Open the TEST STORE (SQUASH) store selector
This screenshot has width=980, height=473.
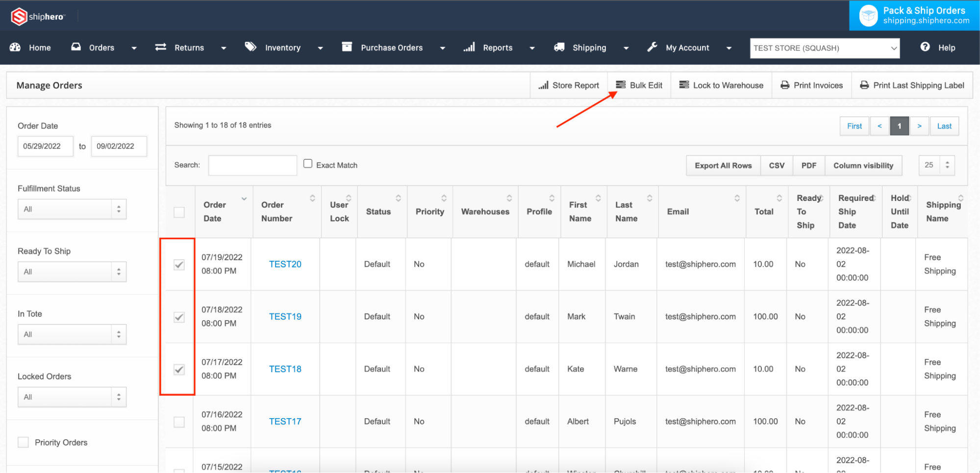[x=825, y=48]
